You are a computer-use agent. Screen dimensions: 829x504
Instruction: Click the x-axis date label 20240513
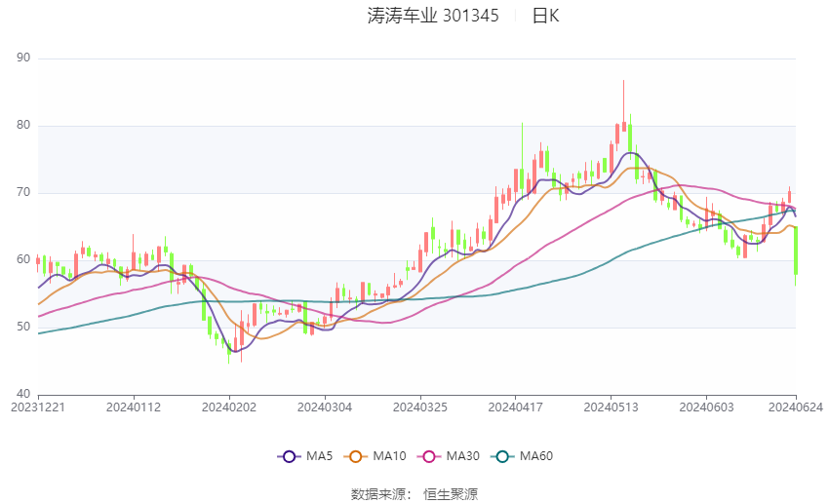tap(612, 407)
